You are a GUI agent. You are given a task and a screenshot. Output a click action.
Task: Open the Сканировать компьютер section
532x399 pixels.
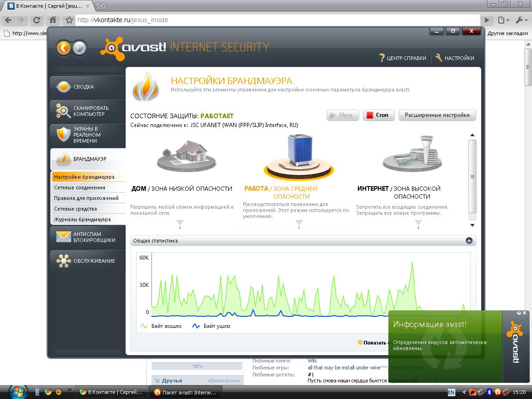coord(88,111)
